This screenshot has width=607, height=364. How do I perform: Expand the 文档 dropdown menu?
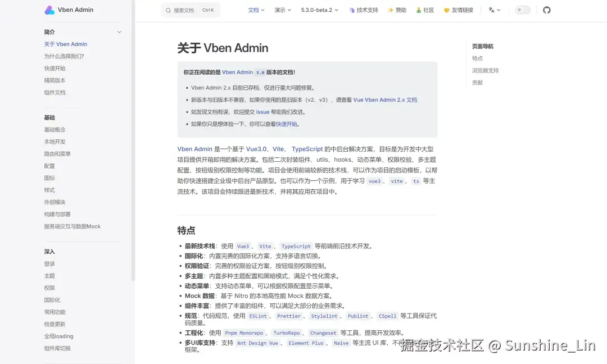(256, 10)
